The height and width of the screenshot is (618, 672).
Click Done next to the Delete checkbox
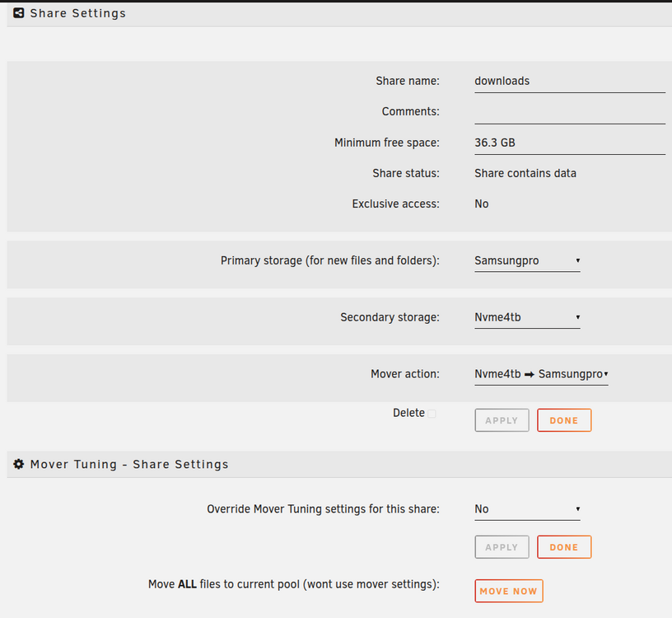click(564, 420)
